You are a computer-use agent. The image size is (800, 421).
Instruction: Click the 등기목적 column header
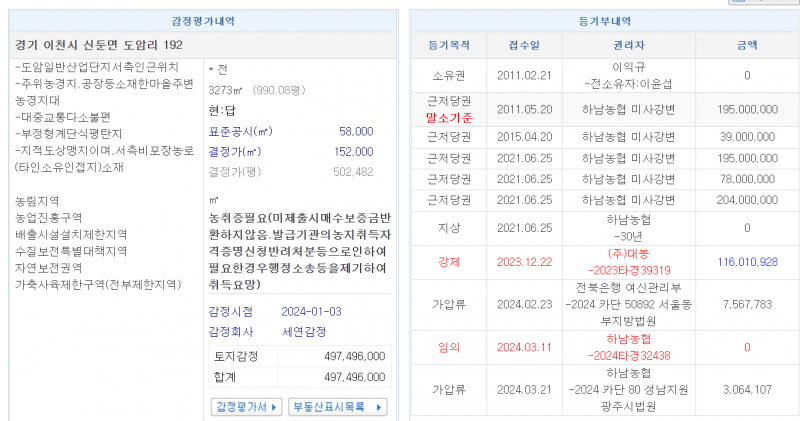[448, 45]
